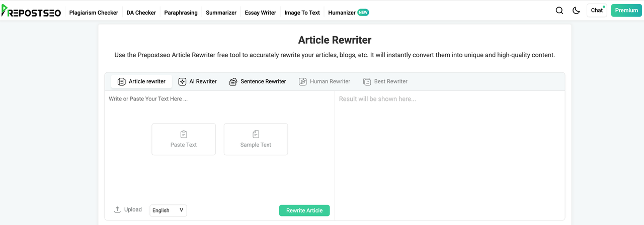This screenshot has width=644, height=225.
Task: Switch to the Human Rewriter tab
Action: tap(325, 81)
